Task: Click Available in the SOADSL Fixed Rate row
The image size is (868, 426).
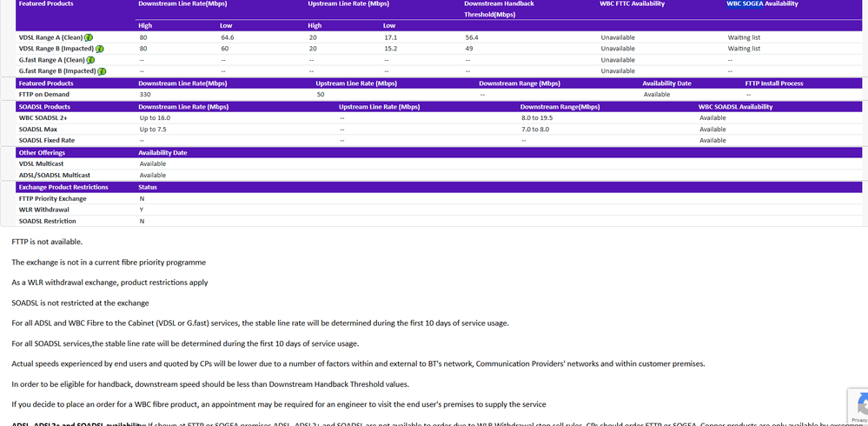Action: [712, 140]
